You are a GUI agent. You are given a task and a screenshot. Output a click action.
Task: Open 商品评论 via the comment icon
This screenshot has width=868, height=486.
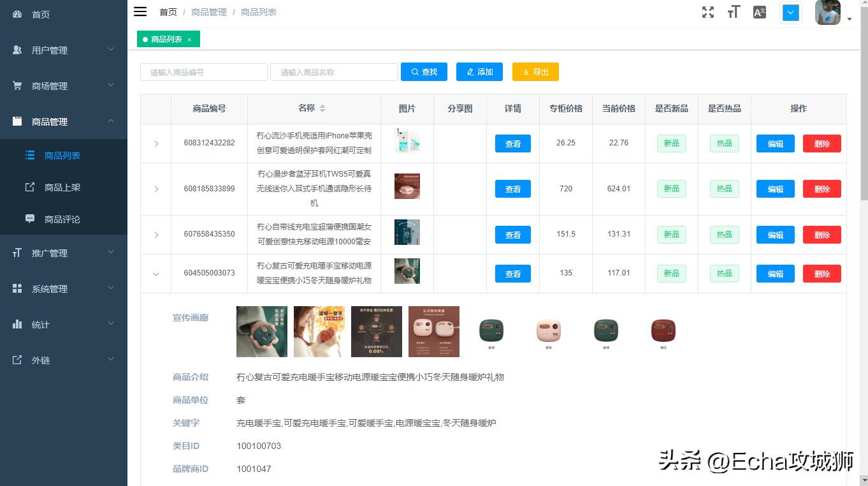coord(30,219)
